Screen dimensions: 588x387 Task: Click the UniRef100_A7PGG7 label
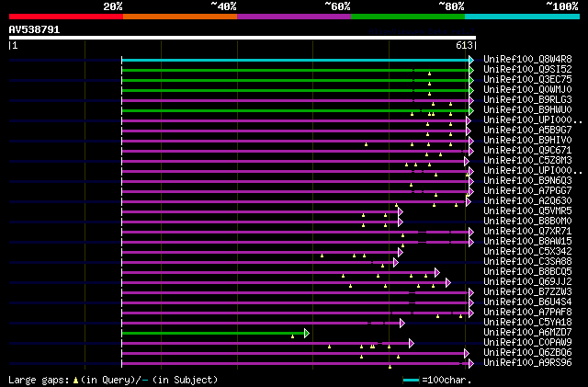(x=527, y=191)
